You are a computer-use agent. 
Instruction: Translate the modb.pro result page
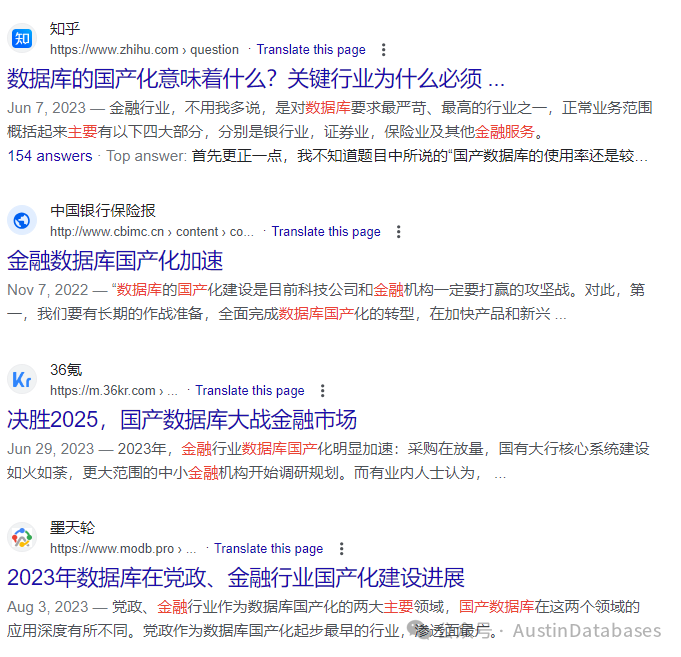coord(268,549)
